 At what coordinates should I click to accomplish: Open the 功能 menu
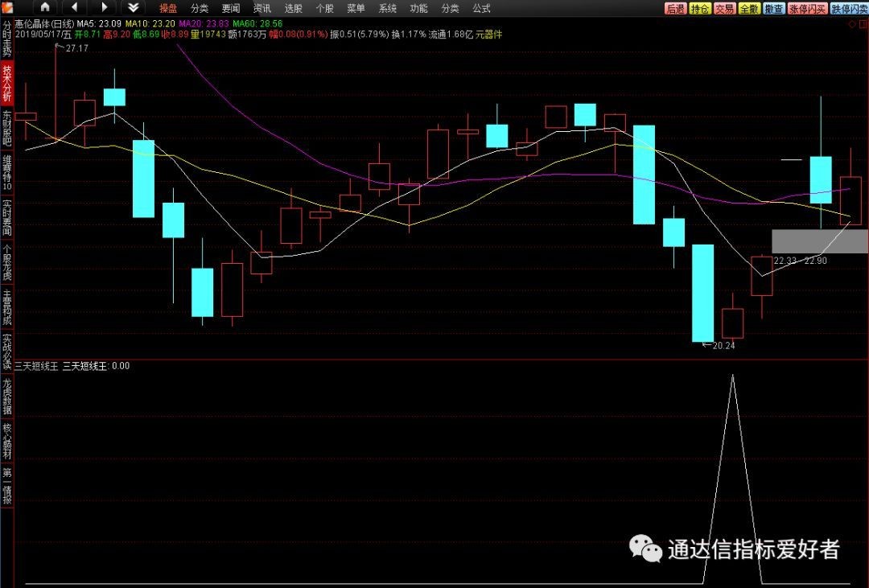[418, 8]
